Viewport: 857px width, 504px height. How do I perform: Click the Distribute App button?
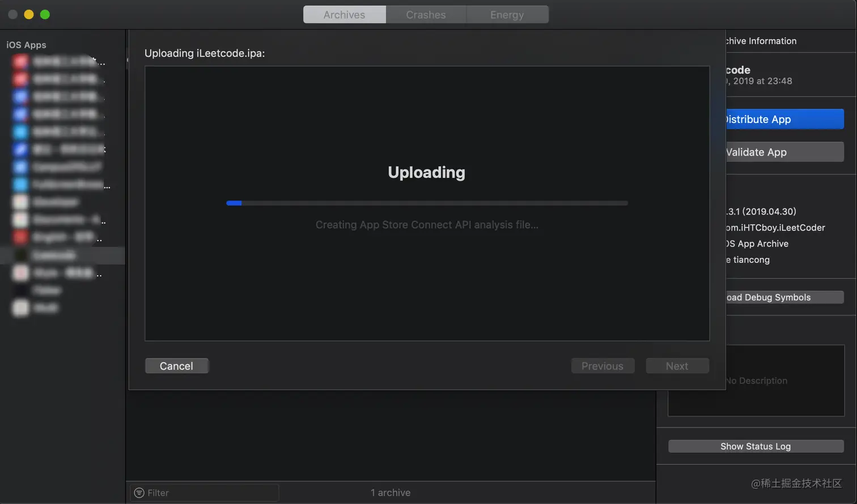click(784, 119)
